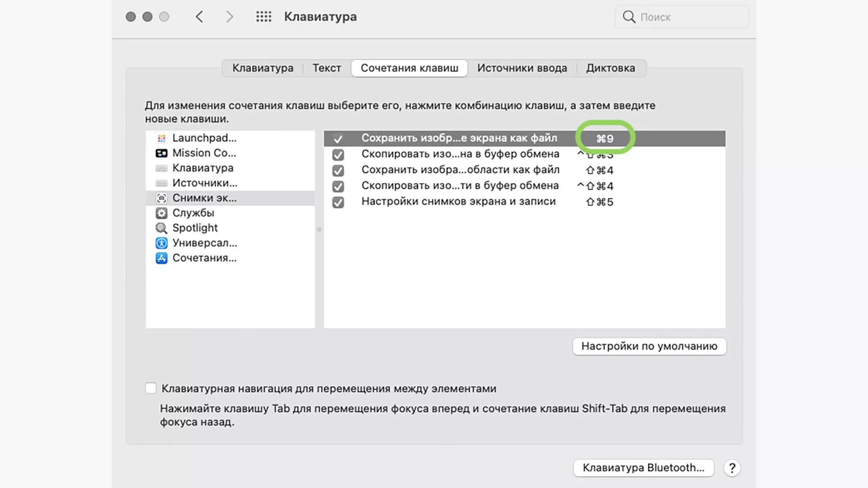Uncheck Сохранить изображение экрана как файл
This screenshot has width=868, height=488.
click(x=338, y=139)
